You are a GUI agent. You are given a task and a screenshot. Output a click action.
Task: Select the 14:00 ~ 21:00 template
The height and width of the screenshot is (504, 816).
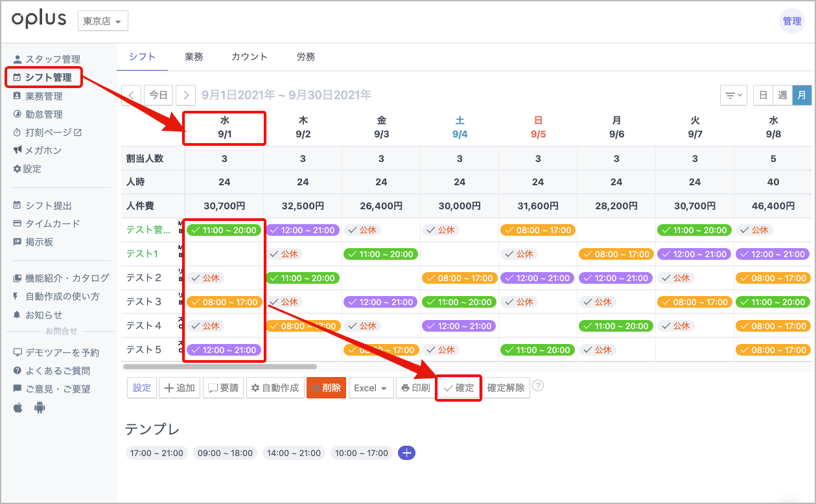pos(294,453)
